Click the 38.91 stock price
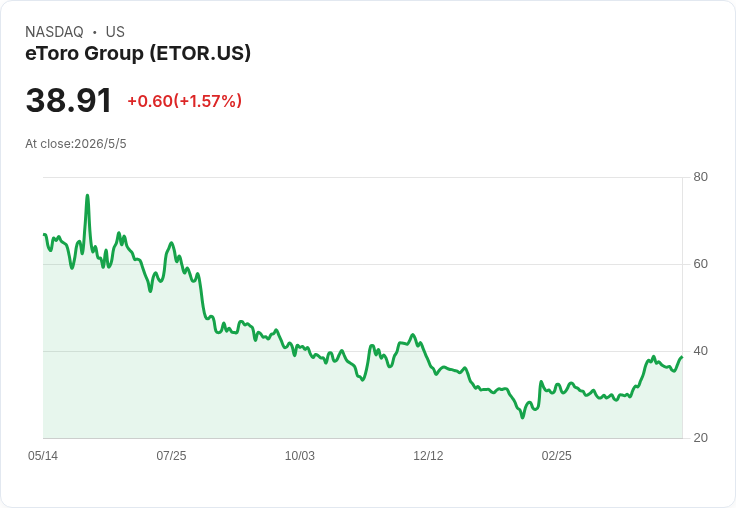Viewport: 736px width, 508px height. tap(69, 100)
